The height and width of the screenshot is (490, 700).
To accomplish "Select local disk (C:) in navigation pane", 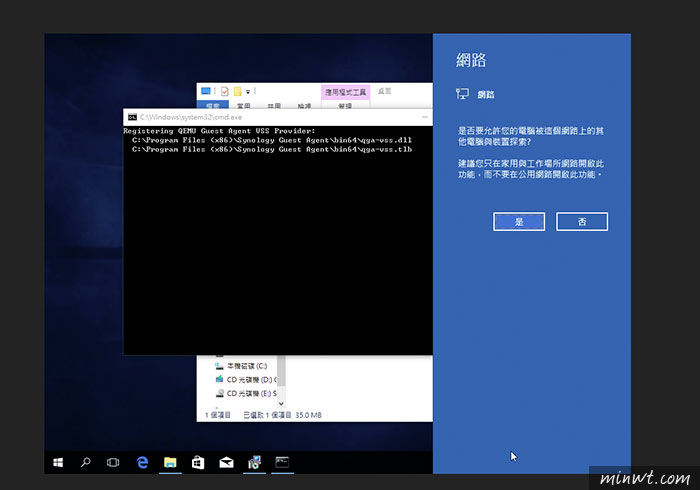I will tap(247, 366).
